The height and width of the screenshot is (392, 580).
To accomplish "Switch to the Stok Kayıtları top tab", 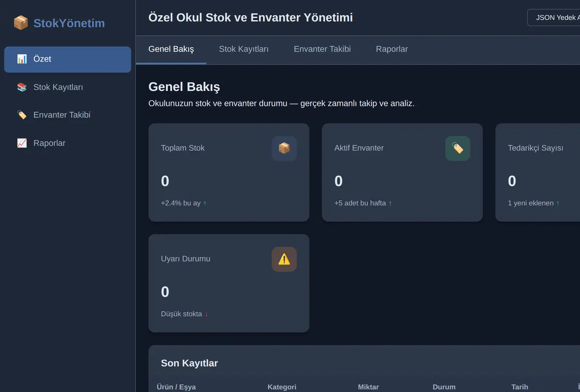I will pos(244,49).
